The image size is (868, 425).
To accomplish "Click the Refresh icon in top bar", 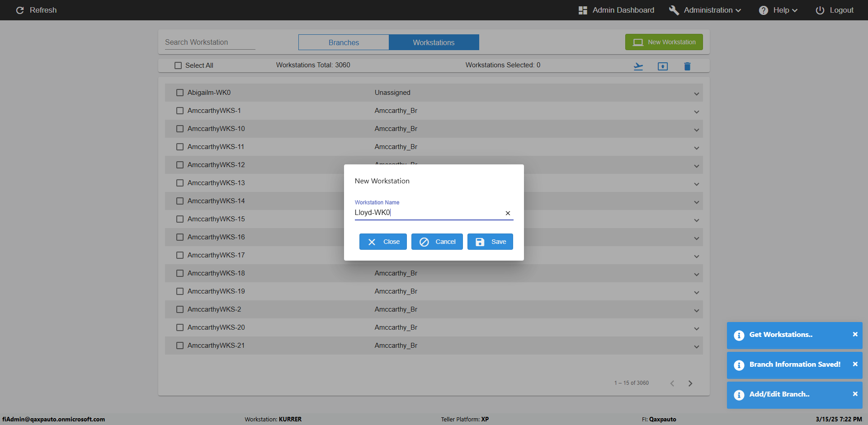I will (20, 10).
